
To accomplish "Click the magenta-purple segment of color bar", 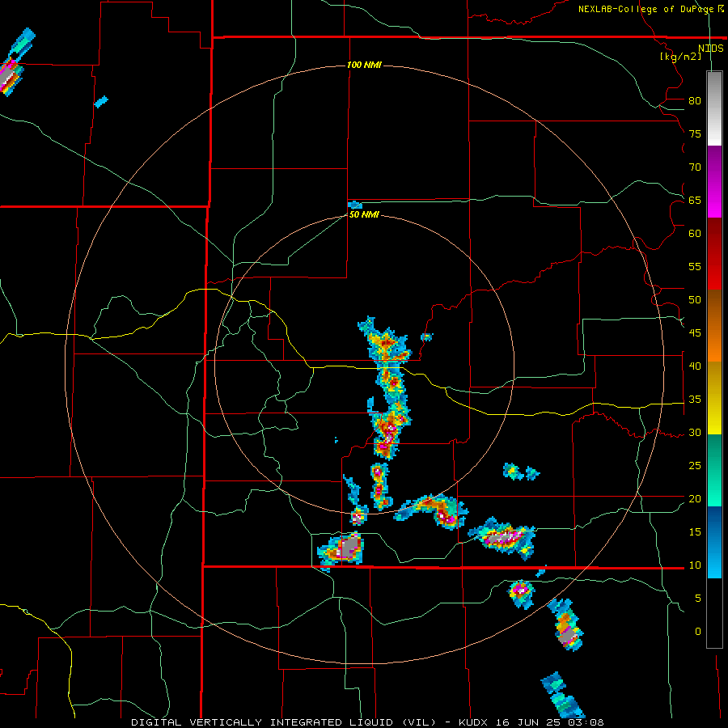I will (714, 181).
